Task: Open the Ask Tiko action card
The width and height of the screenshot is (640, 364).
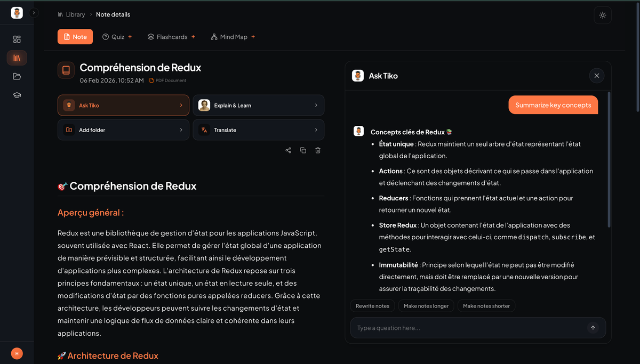Action: click(123, 106)
